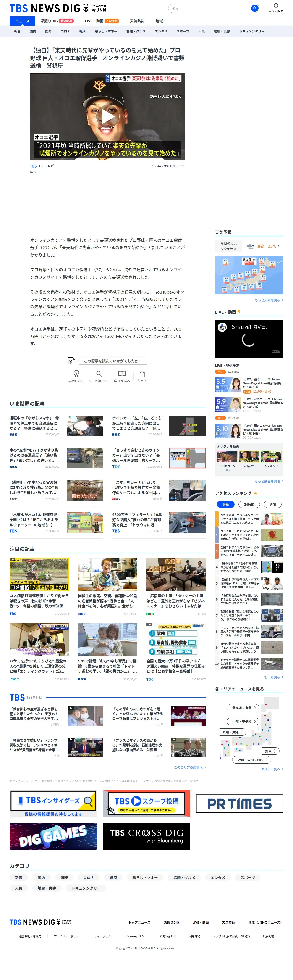Open the TBSインサイダーズ banner
This screenshot has height=980, width=293.
click(53, 803)
